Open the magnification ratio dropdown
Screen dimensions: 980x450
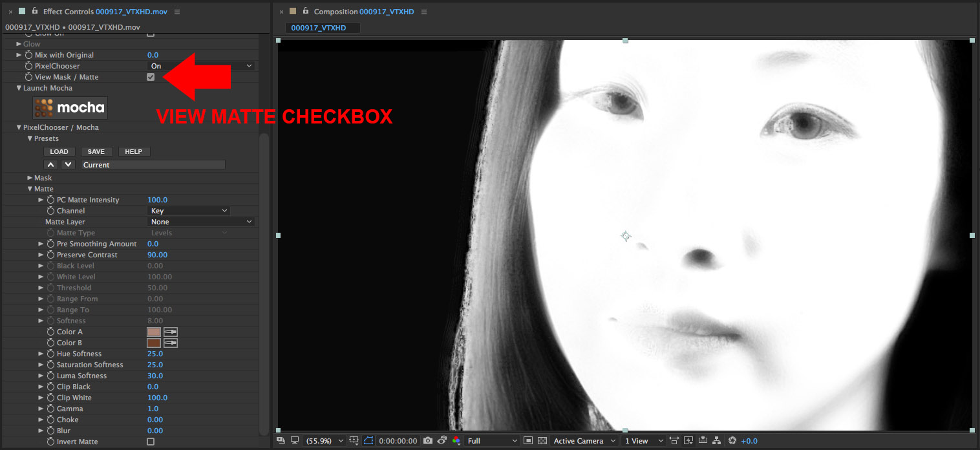point(324,441)
